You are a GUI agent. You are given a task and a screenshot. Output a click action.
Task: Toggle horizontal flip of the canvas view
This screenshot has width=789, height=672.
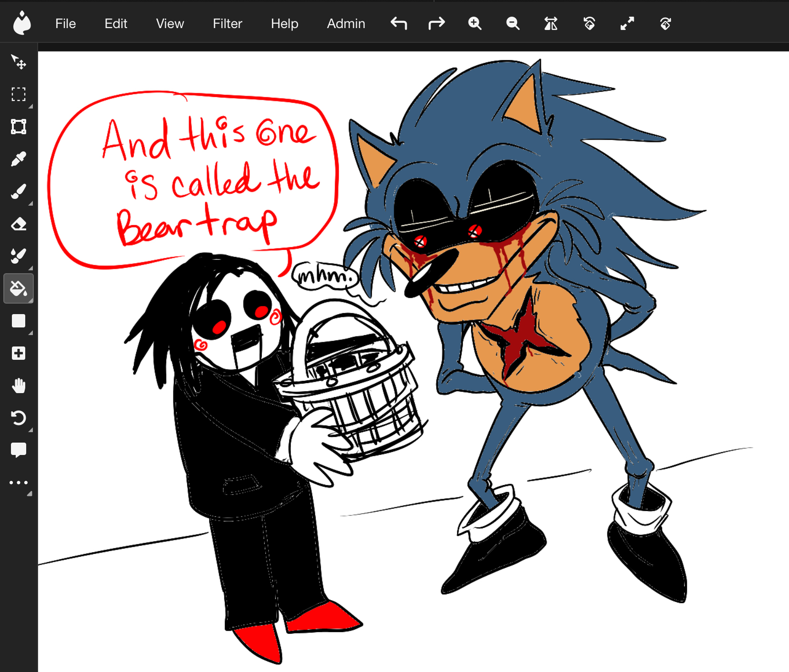(x=551, y=23)
